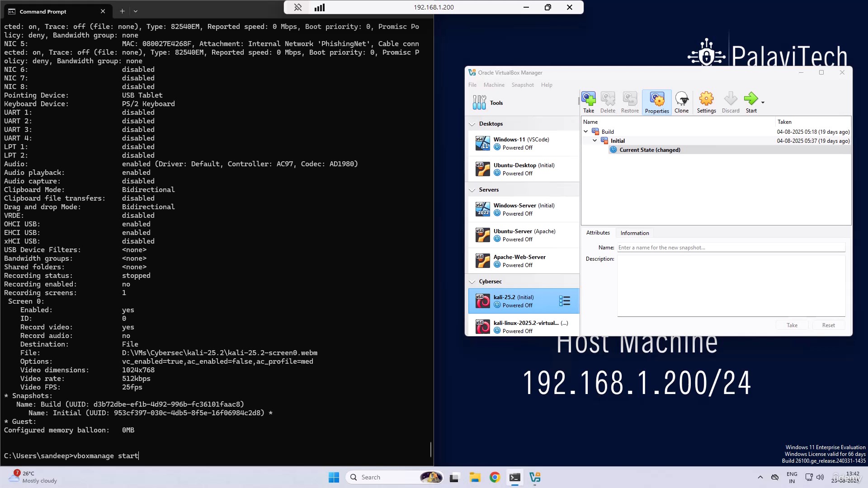868x488 pixels.
Task: Open Task View from the taskbar
Action: tap(454, 477)
